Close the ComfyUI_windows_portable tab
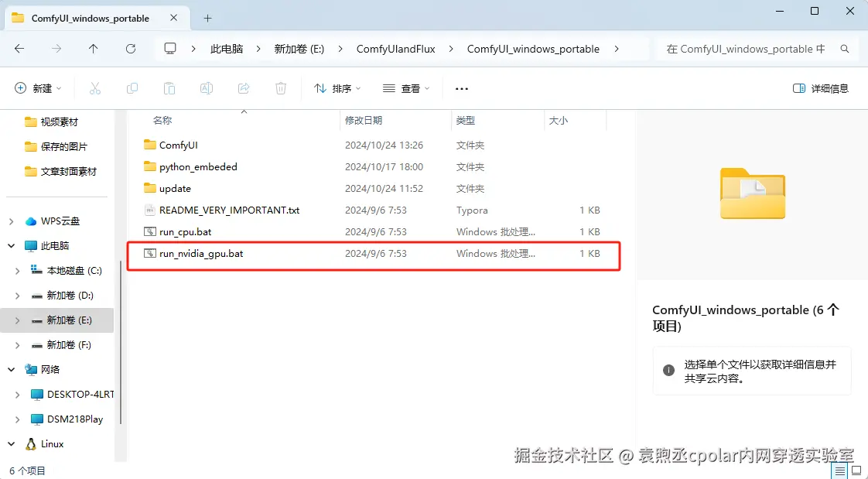This screenshot has height=479, width=868. coord(174,18)
